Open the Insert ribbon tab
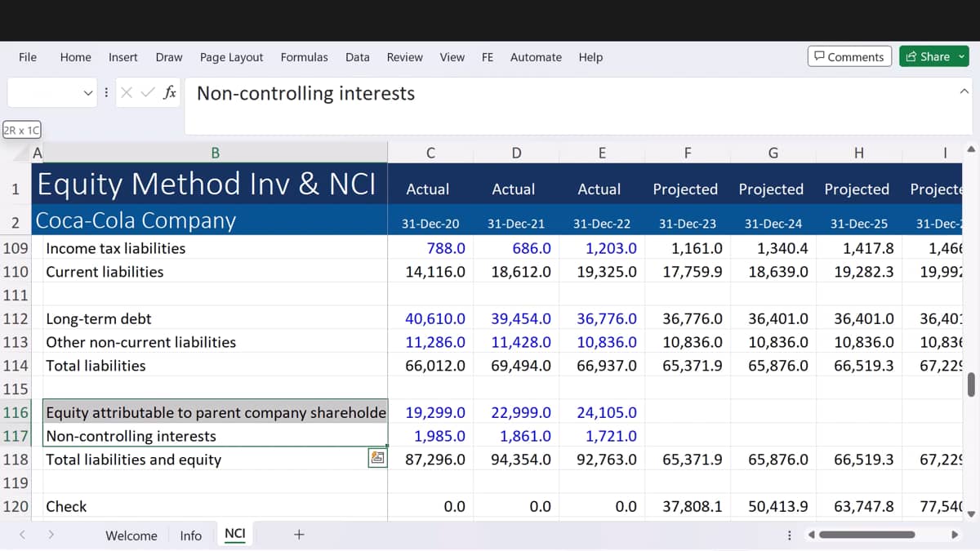The height and width of the screenshot is (551, 980). click(123, 57)
